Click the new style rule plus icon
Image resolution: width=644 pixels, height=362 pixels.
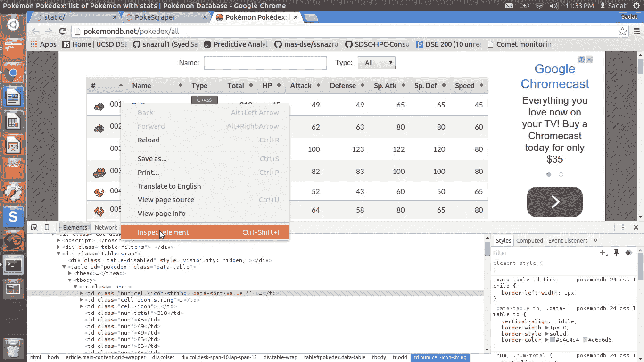point(603,253)
